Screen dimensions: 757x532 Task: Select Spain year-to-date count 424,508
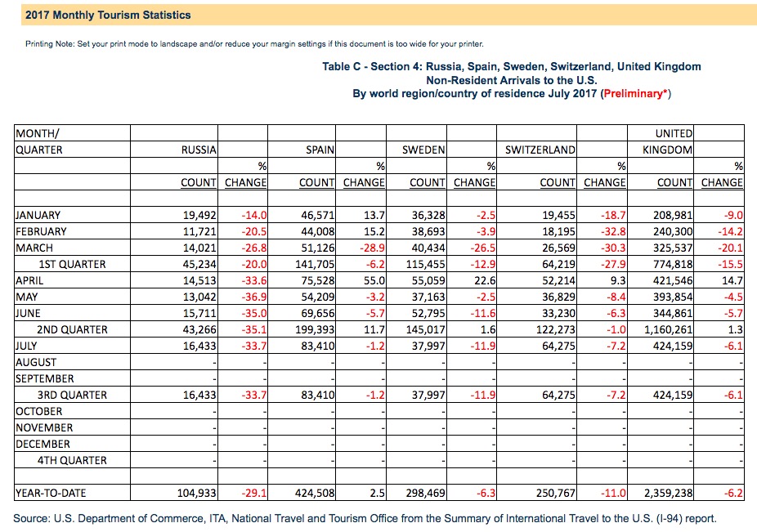(315, 494)
